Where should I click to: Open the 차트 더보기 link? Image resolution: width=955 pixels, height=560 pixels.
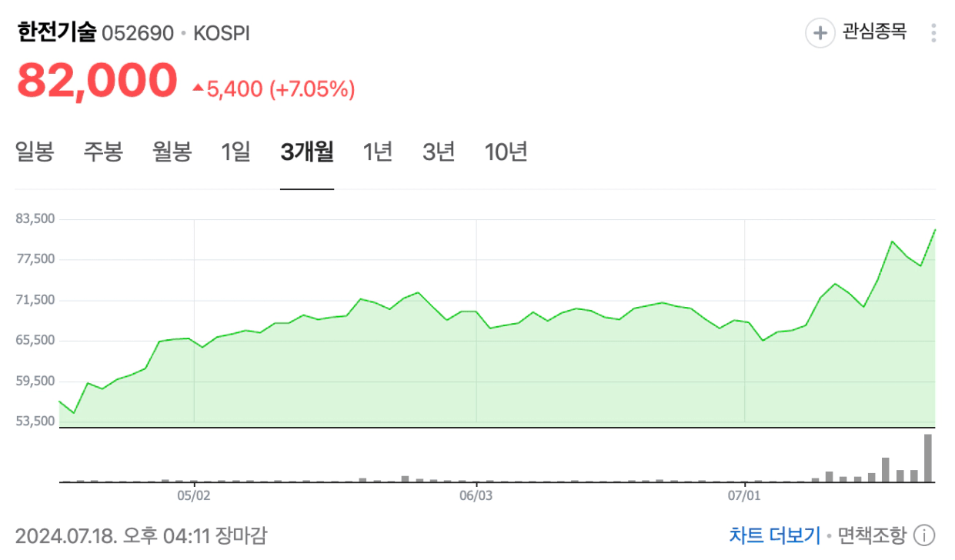pyautogui.click(x=774, y=535)
